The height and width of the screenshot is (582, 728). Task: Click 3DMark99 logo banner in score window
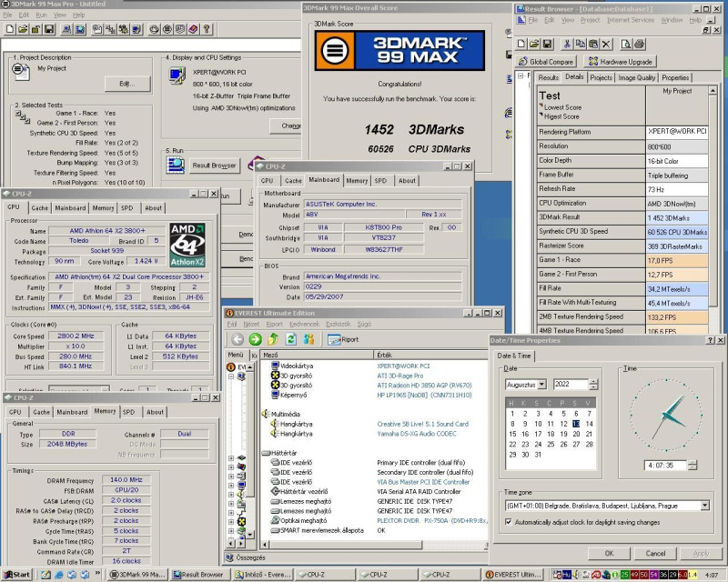[399, 50]
